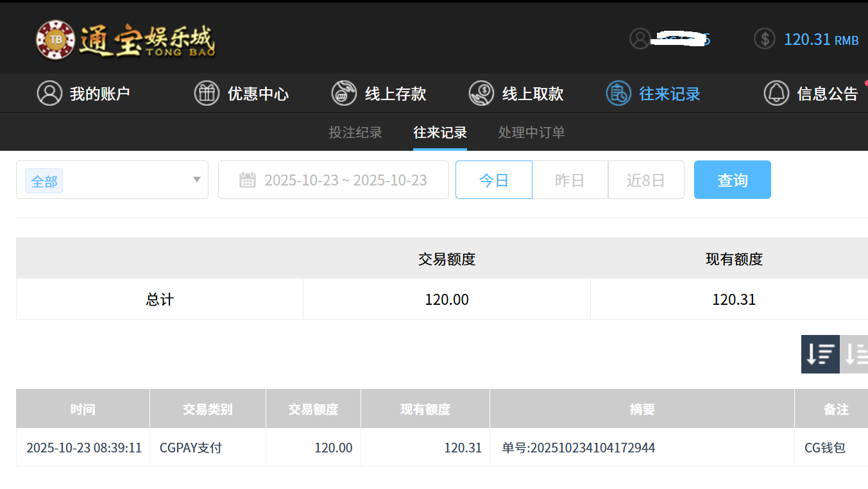
Task: Toggle the 近8日 date filter
Action: (646, 180)
